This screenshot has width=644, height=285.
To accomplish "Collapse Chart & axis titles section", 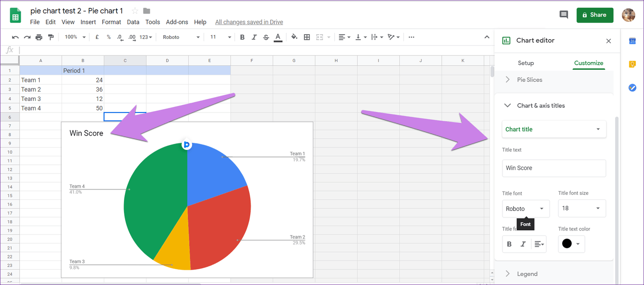I will click(554, 105).
